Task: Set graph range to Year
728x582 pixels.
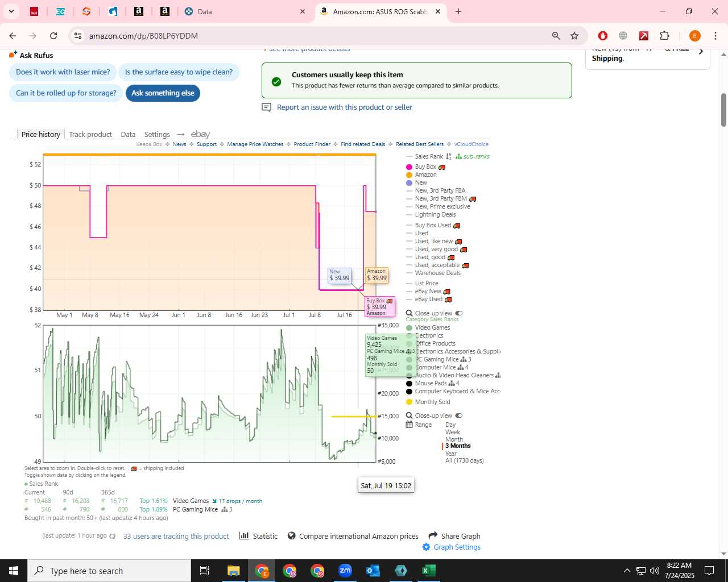Action: pos(451,454)
